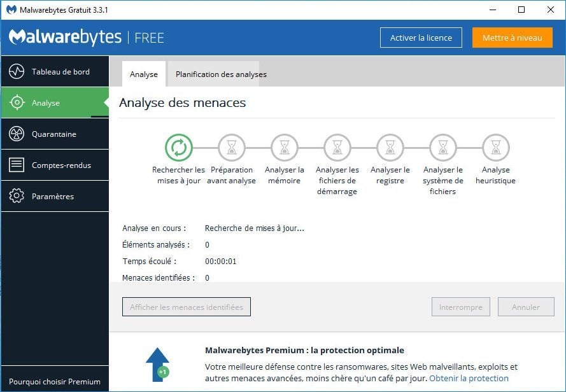
Task: Click the FREE edition label in header
Action: [x=149, y=38]
